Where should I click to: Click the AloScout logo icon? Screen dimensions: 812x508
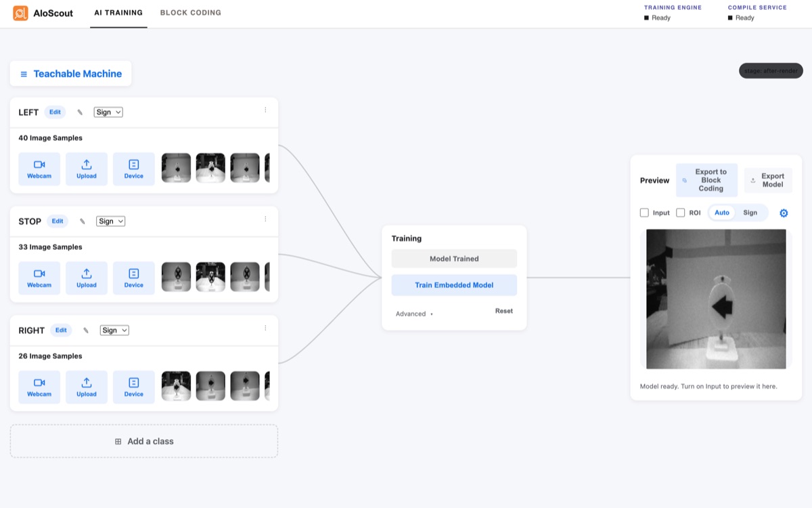point(20,13)
